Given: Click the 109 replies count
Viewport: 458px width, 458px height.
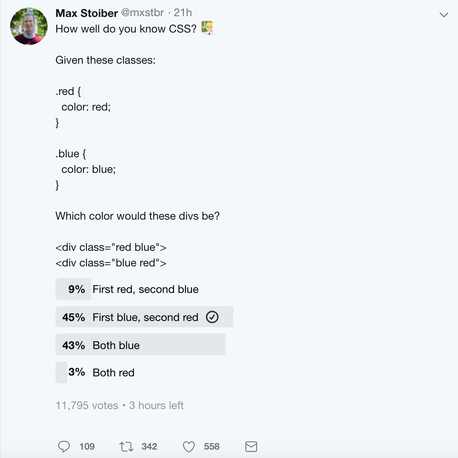Looking at the screenshot, I should point(87,446).
